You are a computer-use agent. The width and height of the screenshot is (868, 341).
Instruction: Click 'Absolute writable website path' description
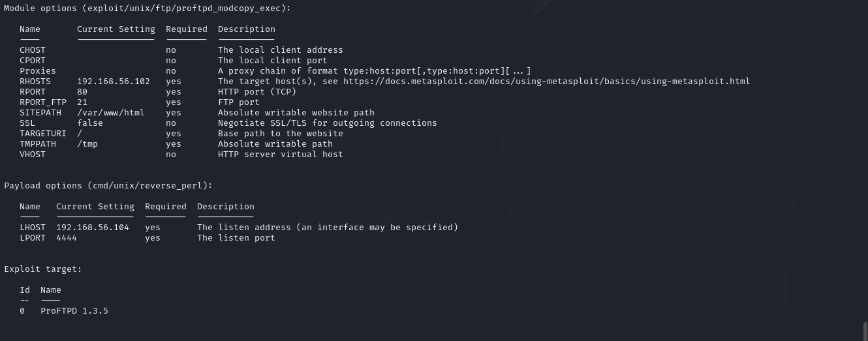pyautogui.click(x=296, y=113)
